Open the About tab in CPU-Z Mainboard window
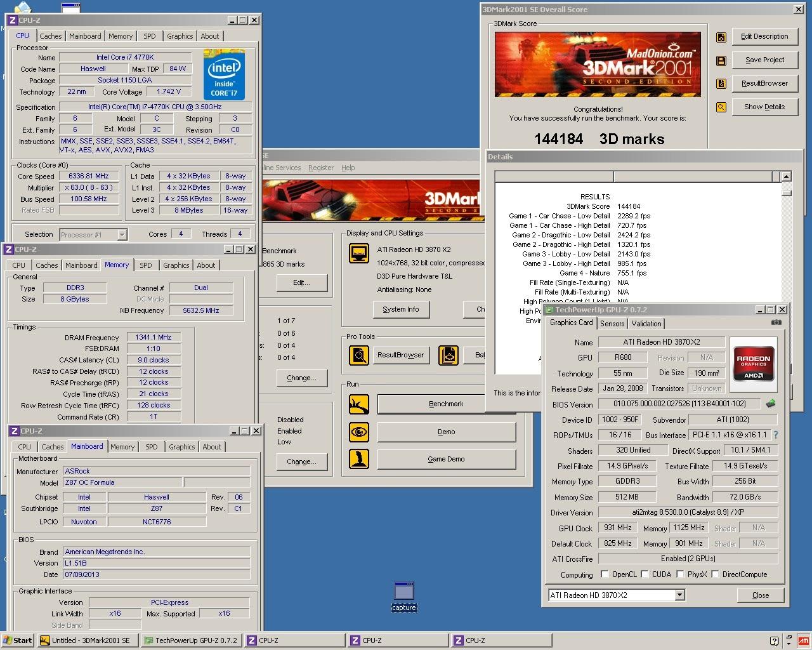Screen dimensions: 812x650 pyautogui.click(x=211, y=447)
